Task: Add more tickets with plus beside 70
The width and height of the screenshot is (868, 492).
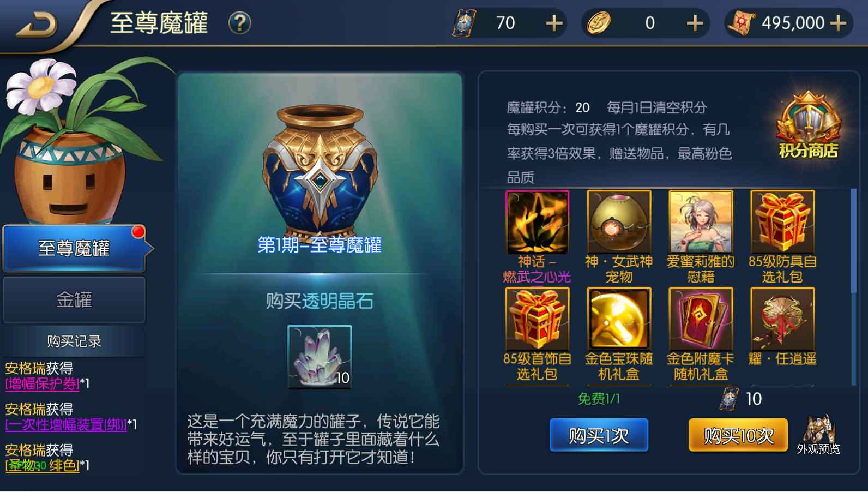Action: [x=554, y=23]
